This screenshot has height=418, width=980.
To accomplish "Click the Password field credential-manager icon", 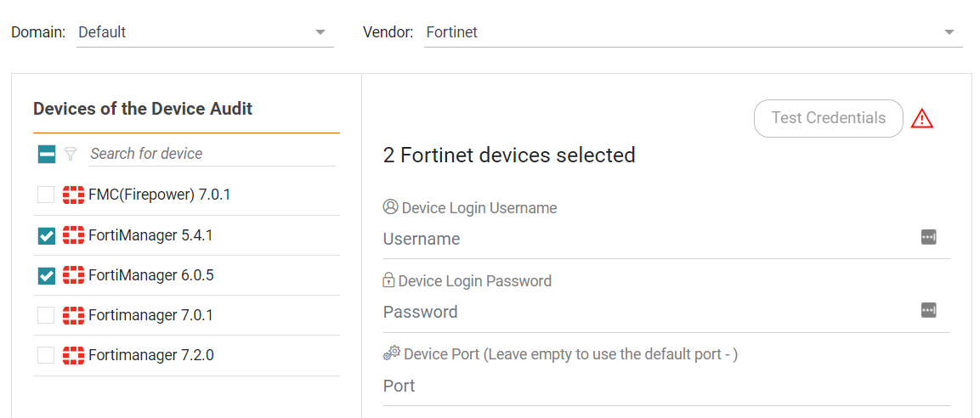I will pyautogui.click(x=929, y=310).
